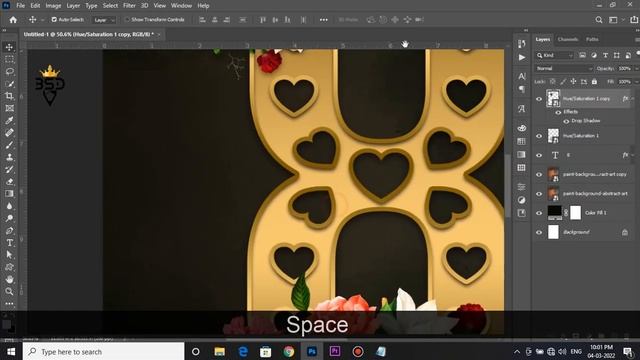Select the Dodge tool
Viewport: 640px width, 360px height.
click(9, 218)
